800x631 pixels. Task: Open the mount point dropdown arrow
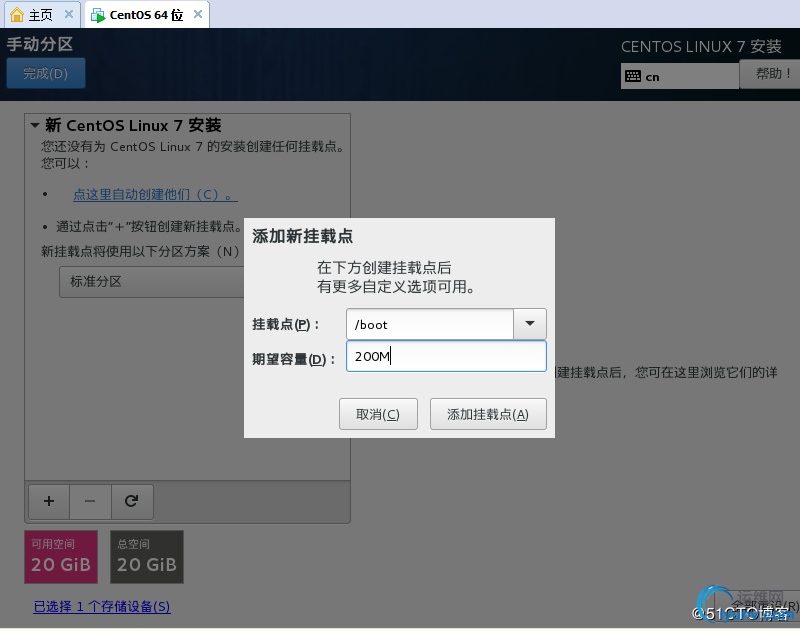coord(530,324)
